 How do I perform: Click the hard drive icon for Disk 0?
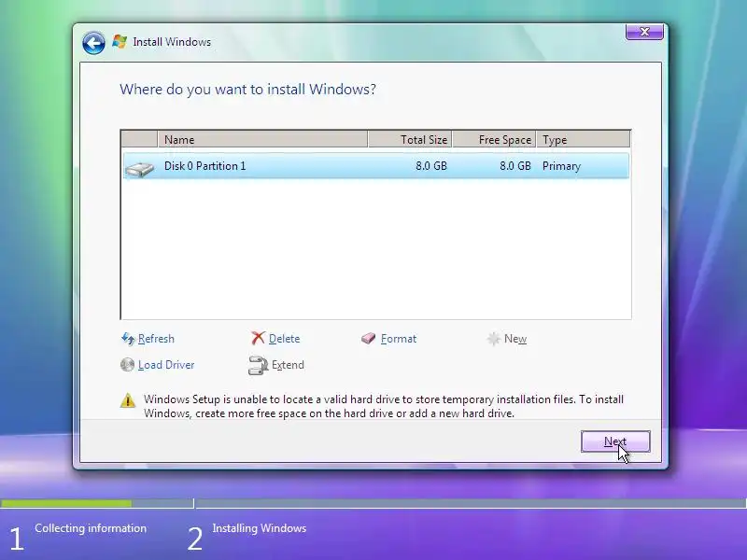pos(139,169)
